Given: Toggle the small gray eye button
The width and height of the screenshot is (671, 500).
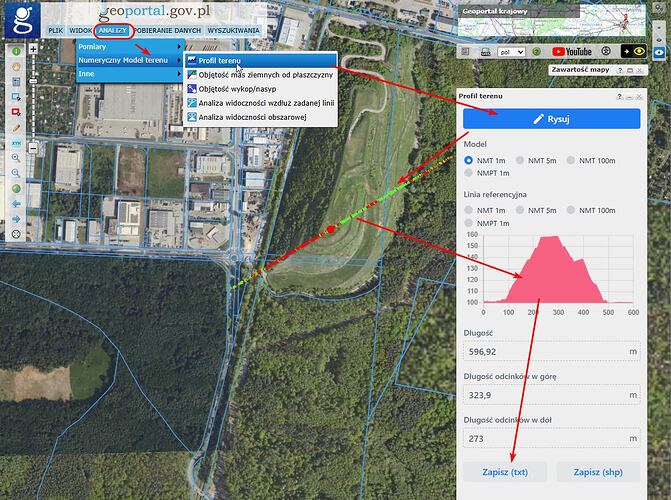Looking at the screenshot, I should [659, 40].
